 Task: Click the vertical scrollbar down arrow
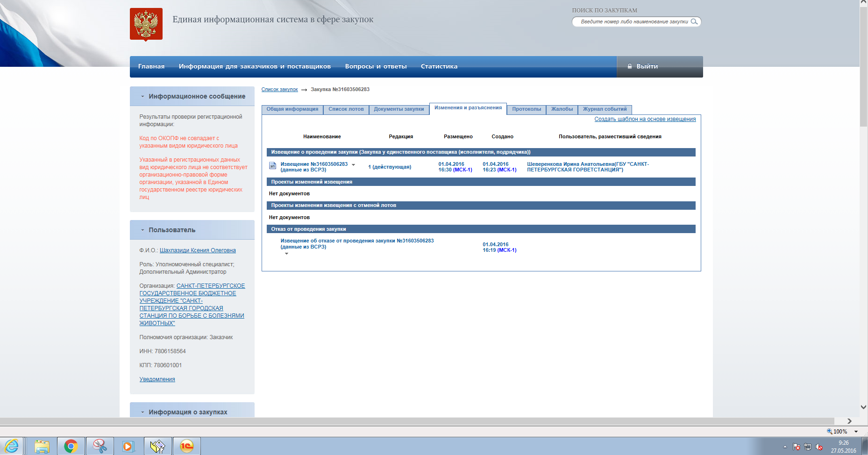(x=864, y=407)
